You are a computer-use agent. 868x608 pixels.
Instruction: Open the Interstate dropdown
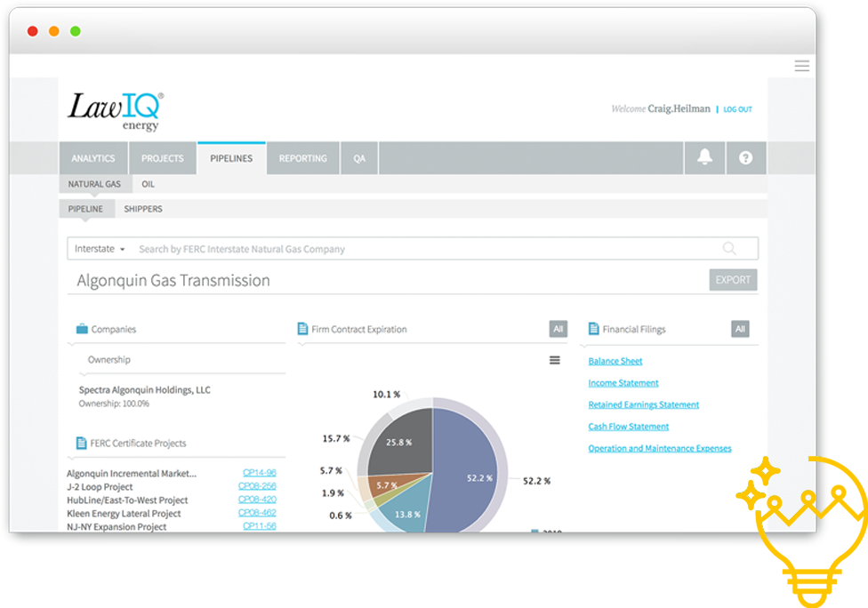pos(100,248)
